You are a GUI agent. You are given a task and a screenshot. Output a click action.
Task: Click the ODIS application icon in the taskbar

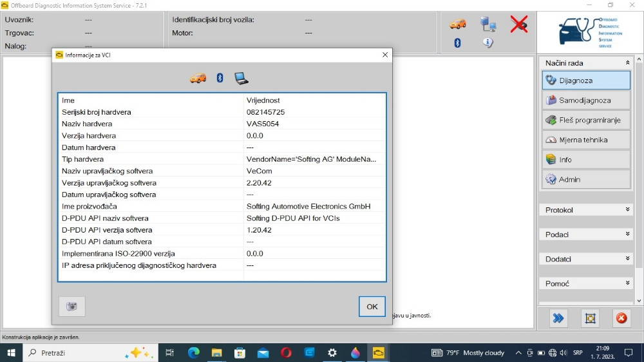click(378, 352)
